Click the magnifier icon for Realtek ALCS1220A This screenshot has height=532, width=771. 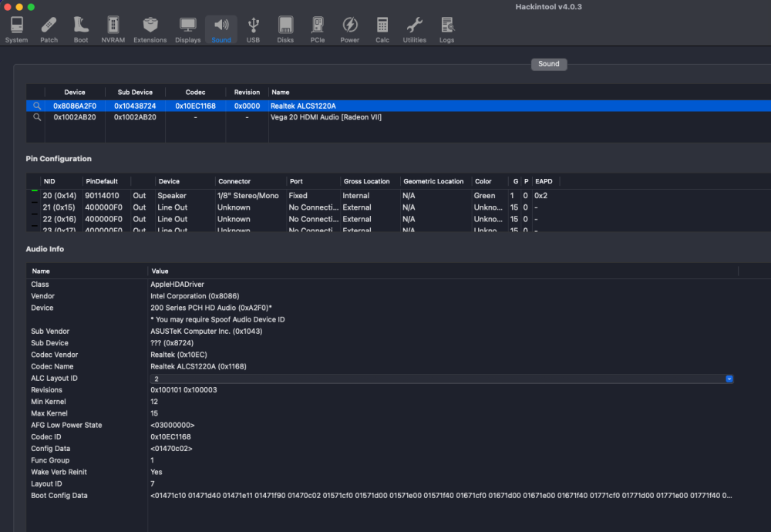[37, 106]
